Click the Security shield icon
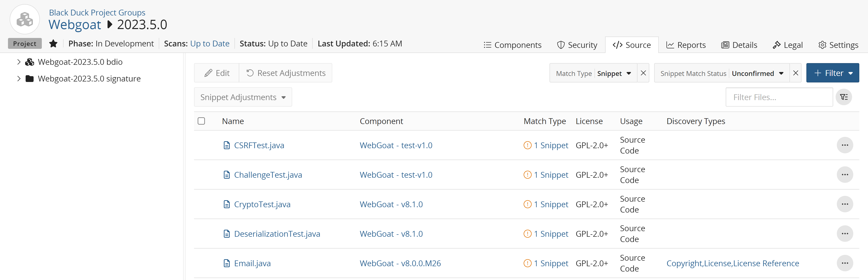 click(561, 44)
